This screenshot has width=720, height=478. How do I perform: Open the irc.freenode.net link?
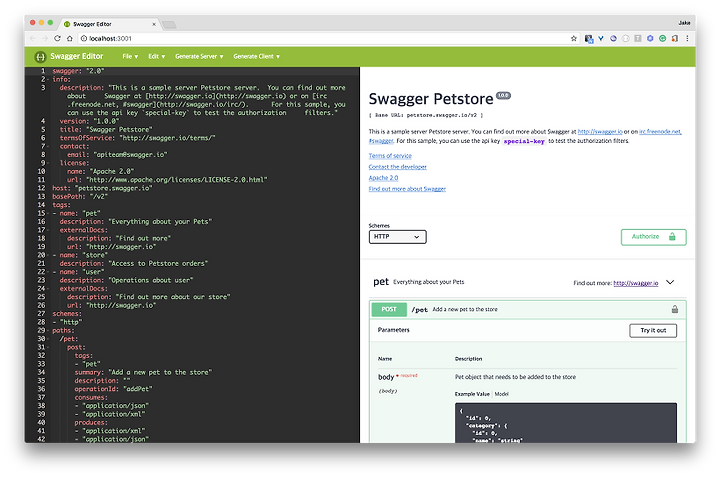pyautogui.click(x=660, y=132)
